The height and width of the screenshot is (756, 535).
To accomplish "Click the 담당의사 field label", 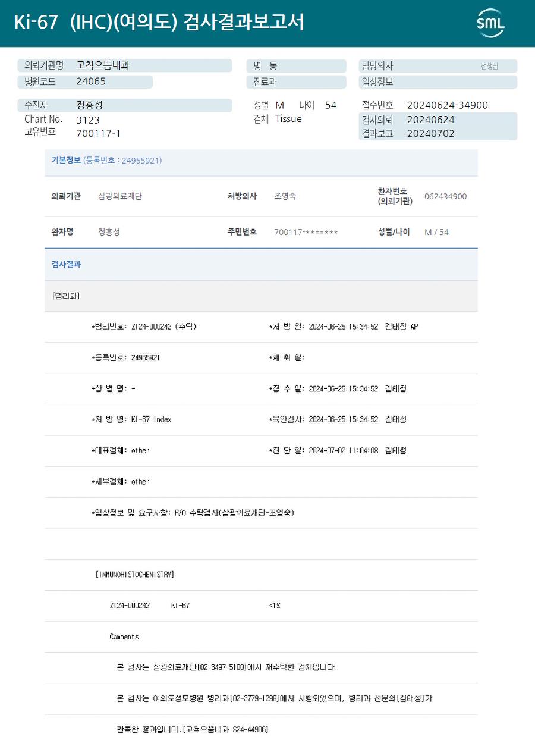I will [x=377, y=65].
